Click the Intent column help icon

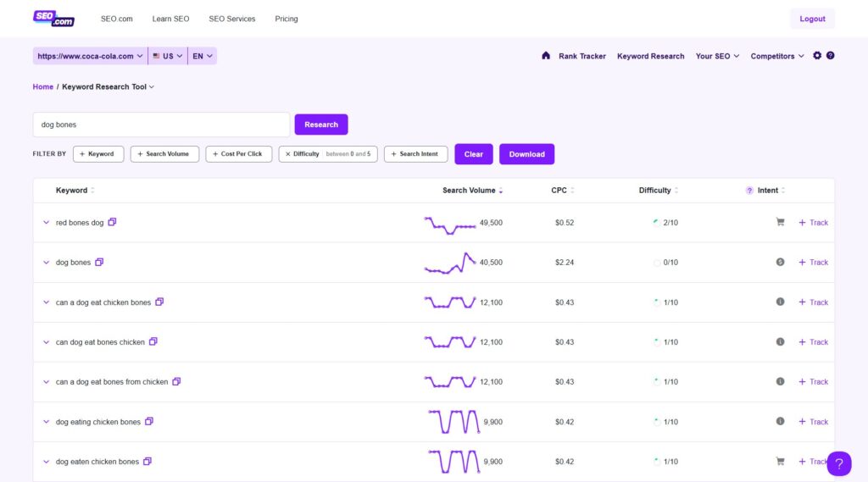coord(749,191)
